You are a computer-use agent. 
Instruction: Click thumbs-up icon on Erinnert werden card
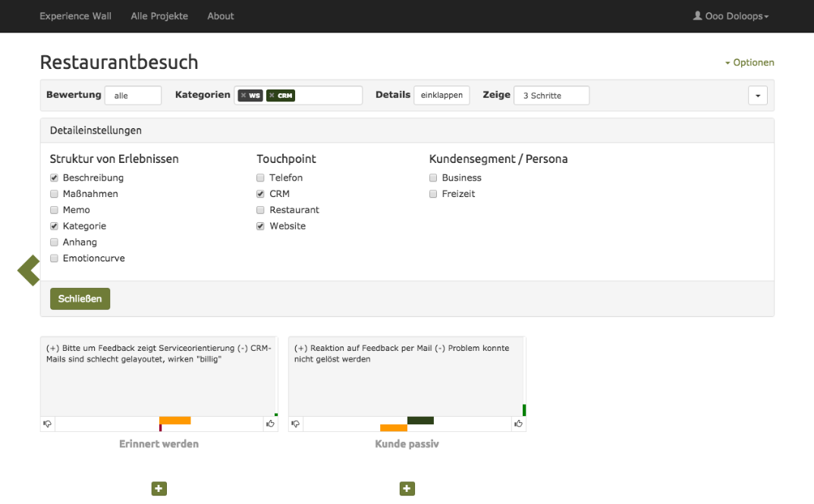(270, 424)
